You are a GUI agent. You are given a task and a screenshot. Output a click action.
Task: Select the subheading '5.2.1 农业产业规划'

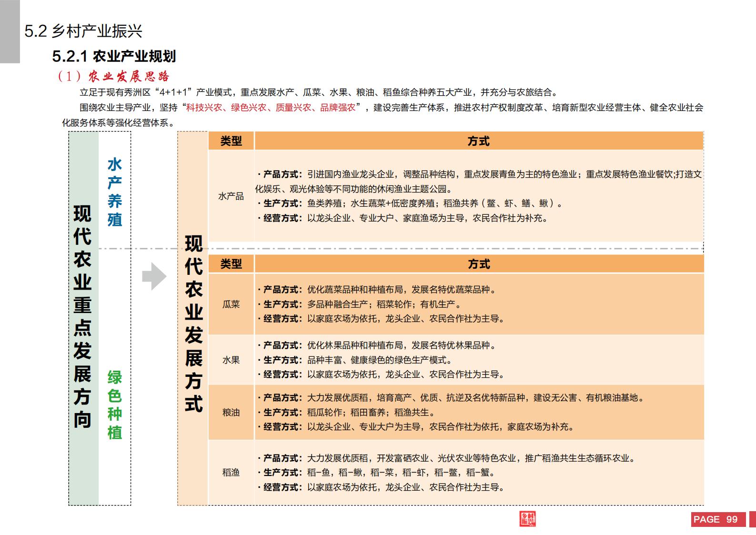pyautogui.click(x=114, y=56)
